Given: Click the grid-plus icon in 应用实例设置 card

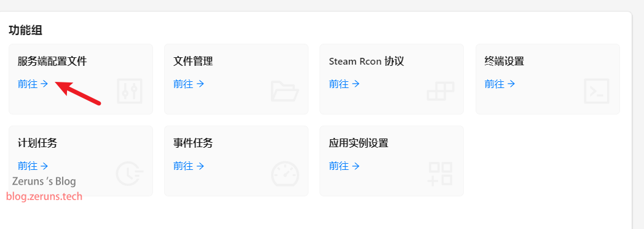Looking at the screenshot, I should (440, 174).
